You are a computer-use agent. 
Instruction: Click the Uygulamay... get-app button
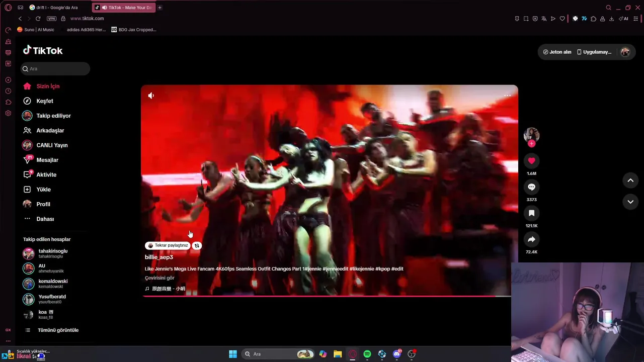[594, 52]
